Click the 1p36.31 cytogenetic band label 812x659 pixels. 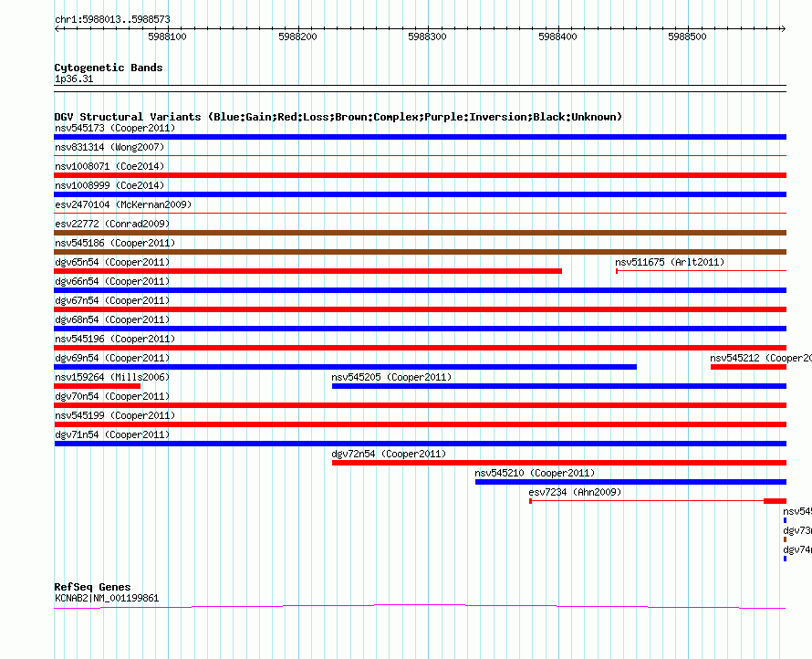[x=74, y=79]
